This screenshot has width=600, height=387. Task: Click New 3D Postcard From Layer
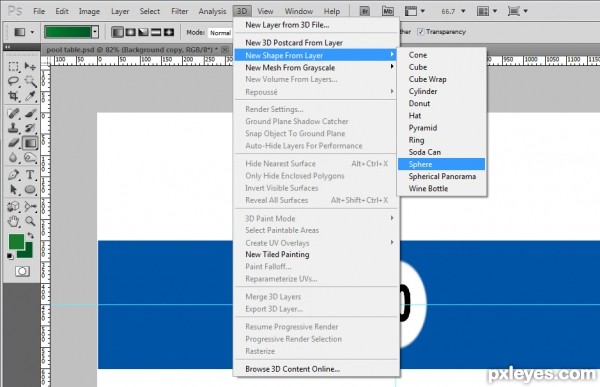(x=316, y=42)
